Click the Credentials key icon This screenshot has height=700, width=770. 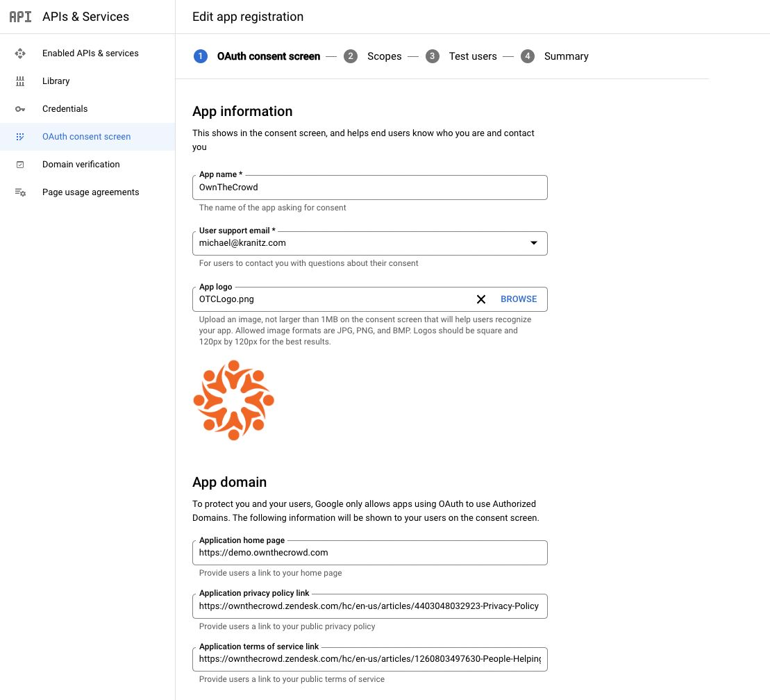20,109
